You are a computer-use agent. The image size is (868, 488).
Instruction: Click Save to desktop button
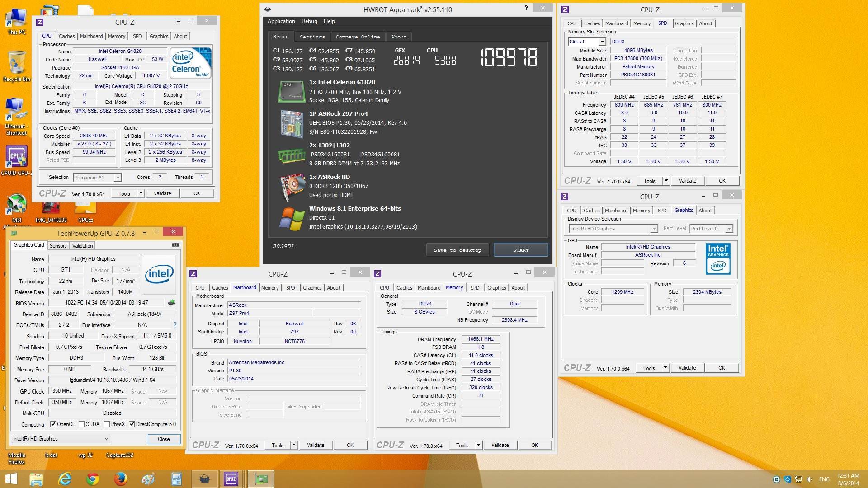[x=458, y=250]
